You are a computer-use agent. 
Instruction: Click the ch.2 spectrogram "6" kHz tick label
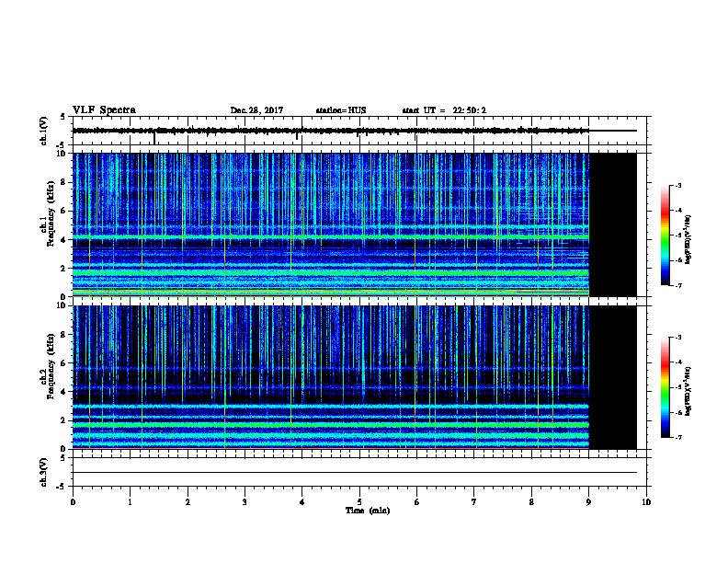64,363
